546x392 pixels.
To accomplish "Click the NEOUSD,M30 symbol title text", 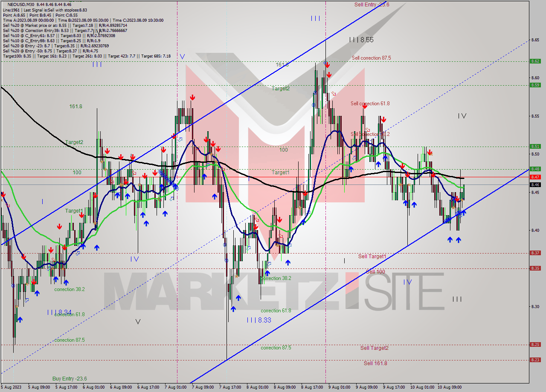I will (20, 4).
